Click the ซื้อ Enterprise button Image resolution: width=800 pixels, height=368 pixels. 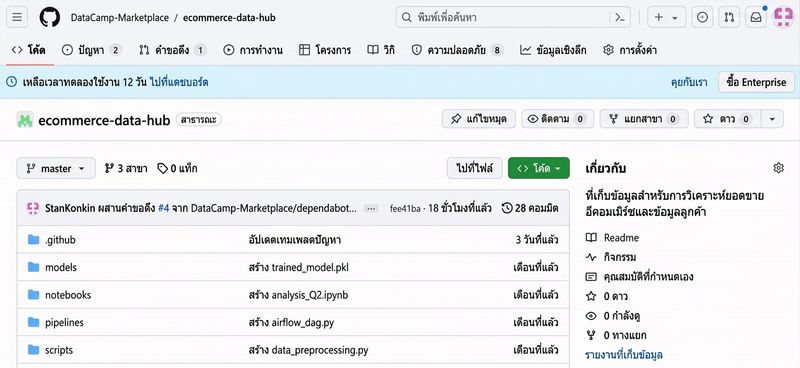(x=757, y=82)
